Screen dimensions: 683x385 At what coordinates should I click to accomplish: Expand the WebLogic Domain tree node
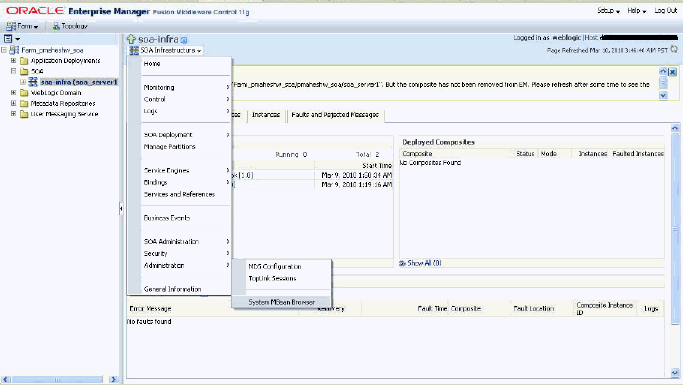click(14, 92)
